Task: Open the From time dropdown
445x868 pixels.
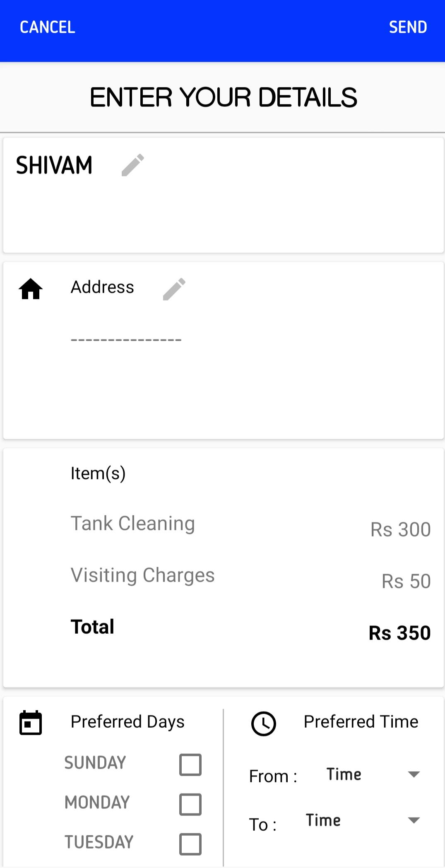Action: [x=373, y=774]
